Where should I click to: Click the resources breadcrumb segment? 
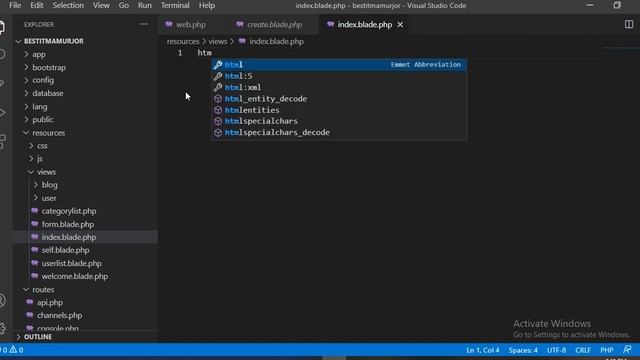[183, 41]
